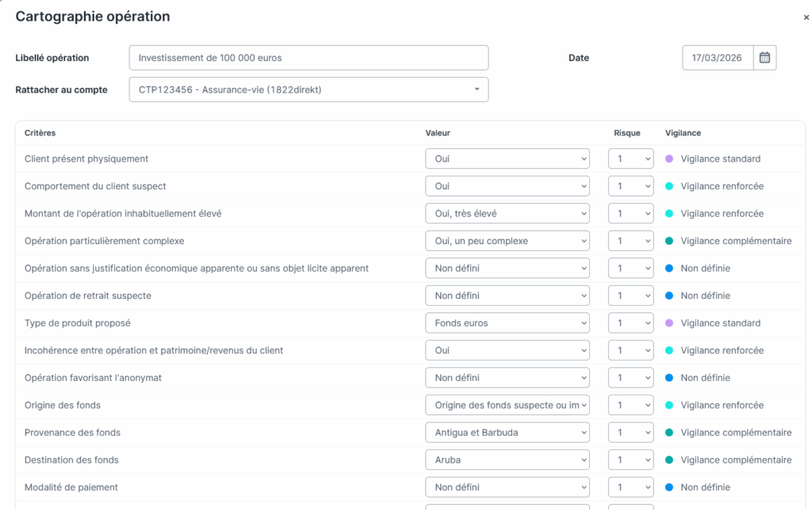Open risk level dropdown for Client présent physiquement

coord(630,158)
